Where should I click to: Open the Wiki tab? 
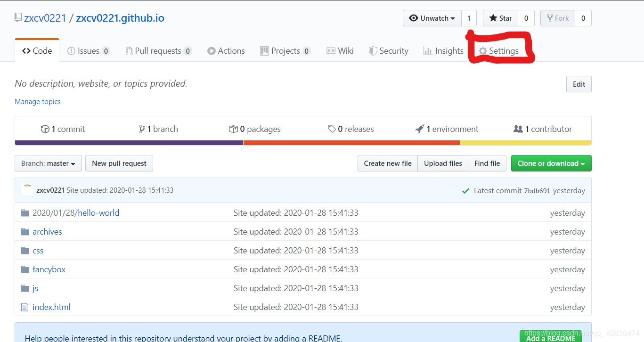(x=340, y=51)
